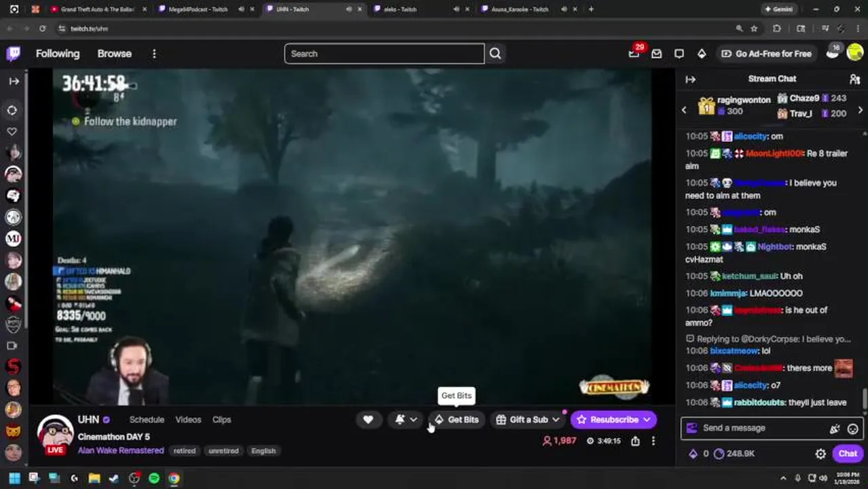
Task: Click the purple Chat send button
Action: pos(848,454)
